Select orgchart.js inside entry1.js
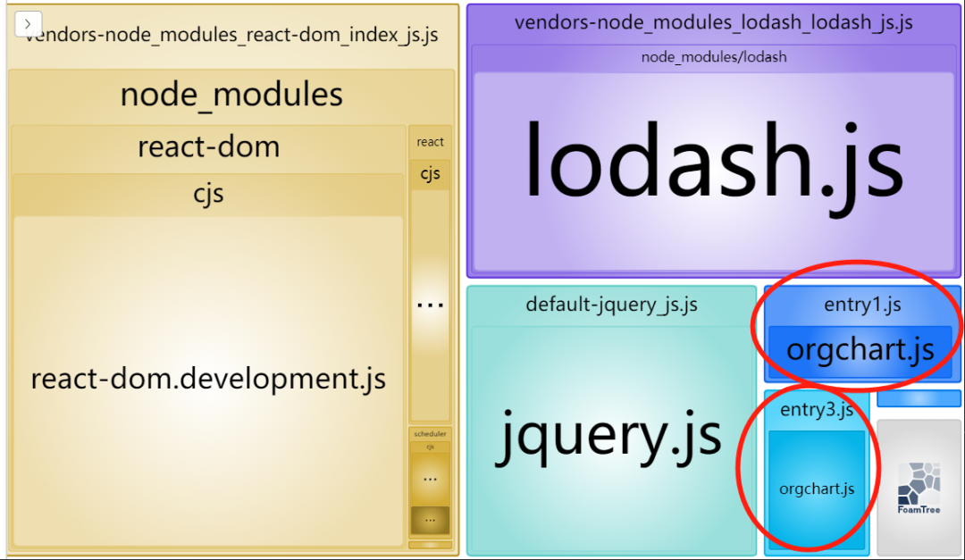Screen dimensions: 965x560 tap(860, 351)
